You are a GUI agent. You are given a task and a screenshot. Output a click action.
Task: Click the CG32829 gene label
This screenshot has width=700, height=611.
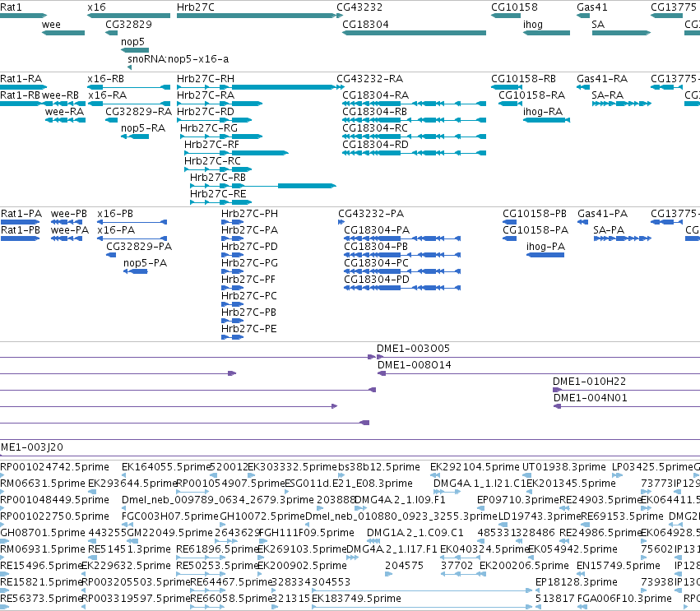[128, 24]
